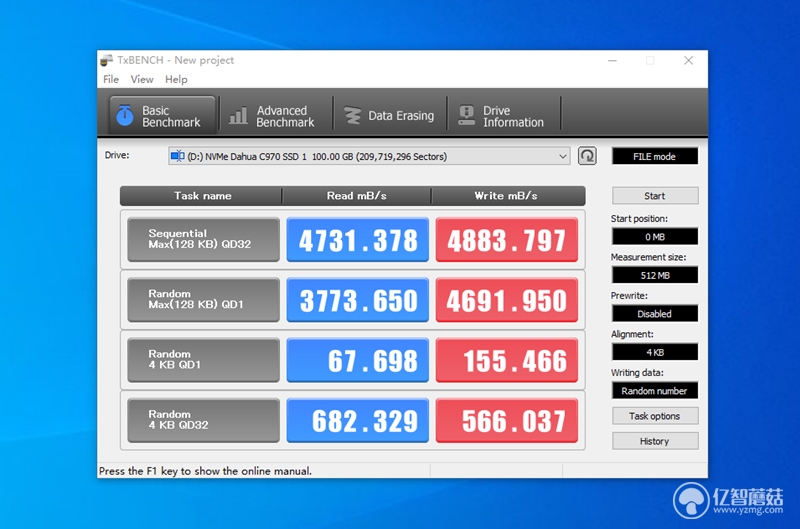Select Random 4 KB QD1 task

pyautogui.click(x=204, y=360)
